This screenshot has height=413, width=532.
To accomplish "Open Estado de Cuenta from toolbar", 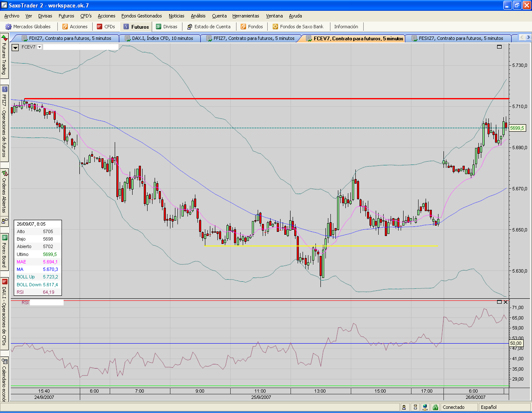I will pyautogui.click(x=209, y=27).
